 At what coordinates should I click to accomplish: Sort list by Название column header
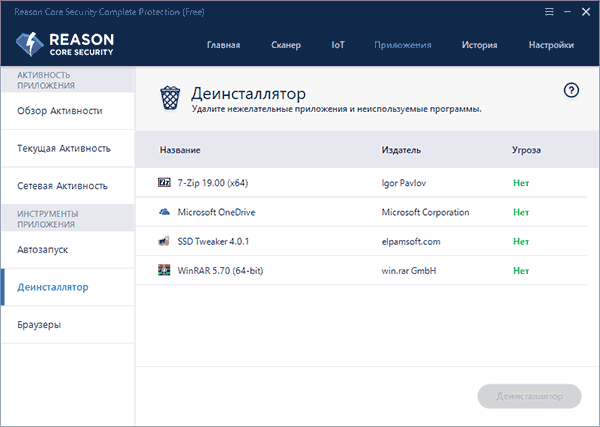180,150
